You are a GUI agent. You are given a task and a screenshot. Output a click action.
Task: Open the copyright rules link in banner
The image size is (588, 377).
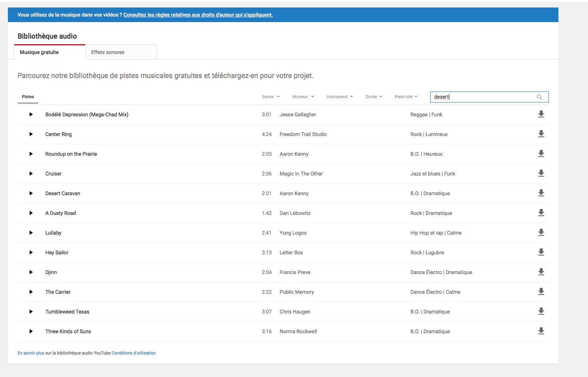(198, 15)
